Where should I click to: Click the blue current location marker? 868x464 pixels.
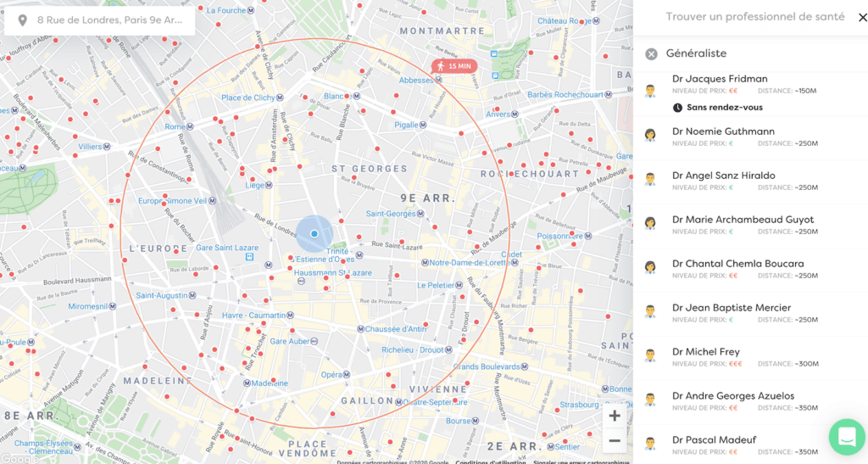(x=314, y=233)
